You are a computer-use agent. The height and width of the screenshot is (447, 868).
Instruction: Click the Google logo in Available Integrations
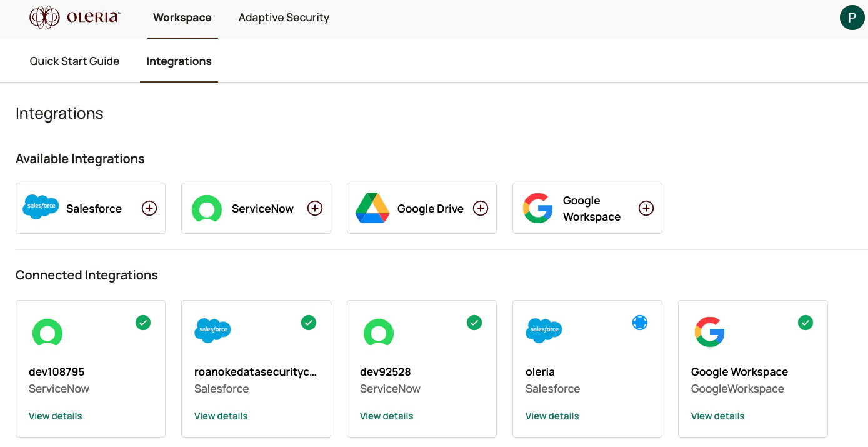click(x=538, y=208)
